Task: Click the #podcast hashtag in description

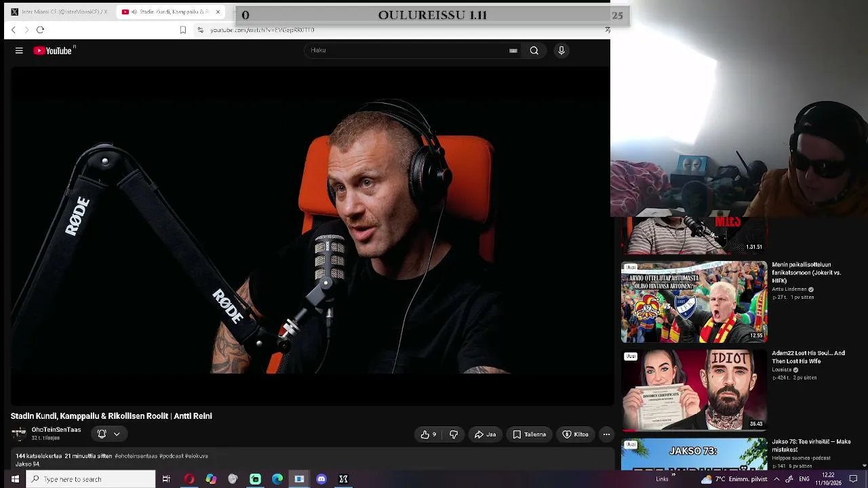Action: (x=172, y=456)
